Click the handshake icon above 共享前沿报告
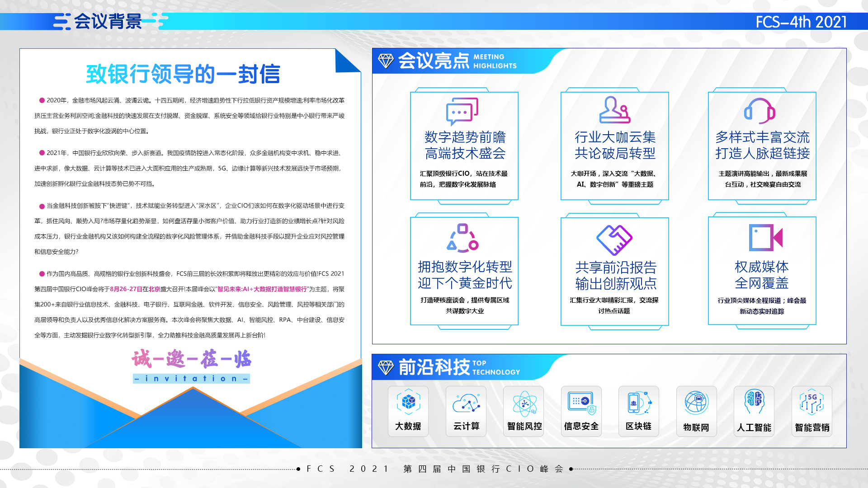The image size is (868, 488). (614, 240)
